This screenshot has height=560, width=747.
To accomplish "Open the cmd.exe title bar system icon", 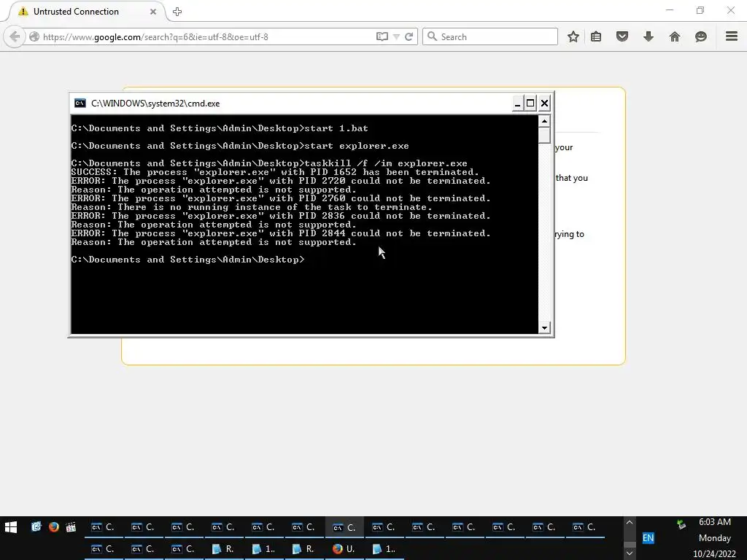I will (80, 104).
